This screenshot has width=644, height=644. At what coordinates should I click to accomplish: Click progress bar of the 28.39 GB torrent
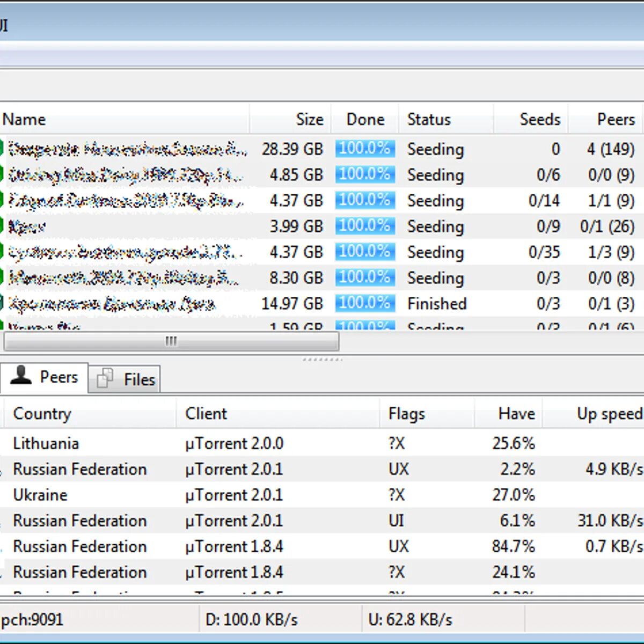click(365, 148)
